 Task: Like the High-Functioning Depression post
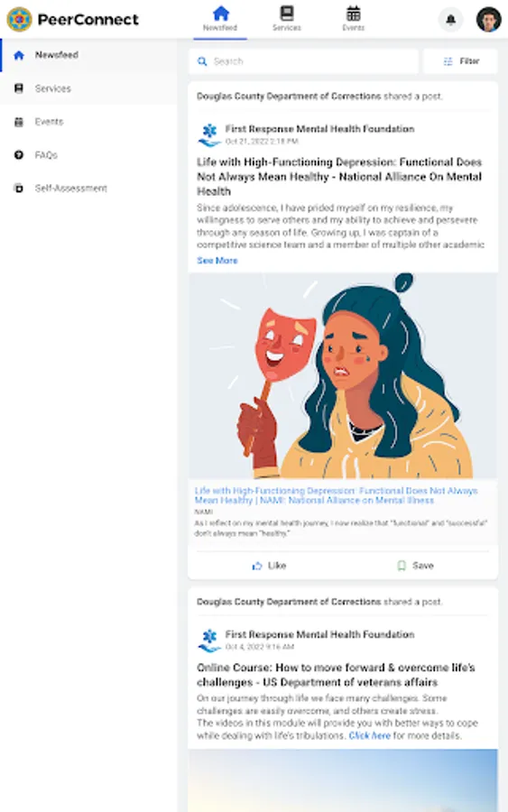[x=269, y=566]
